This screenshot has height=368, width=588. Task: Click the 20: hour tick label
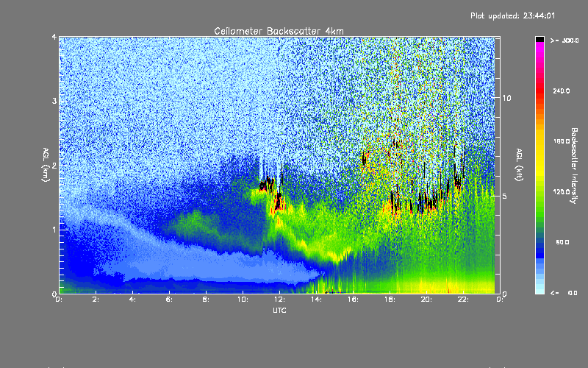[426, 300]
